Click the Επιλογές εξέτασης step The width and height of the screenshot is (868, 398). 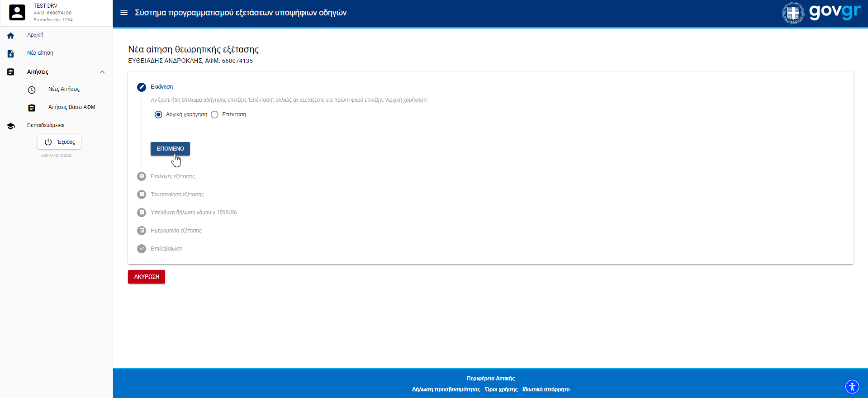tap(173, 176)
